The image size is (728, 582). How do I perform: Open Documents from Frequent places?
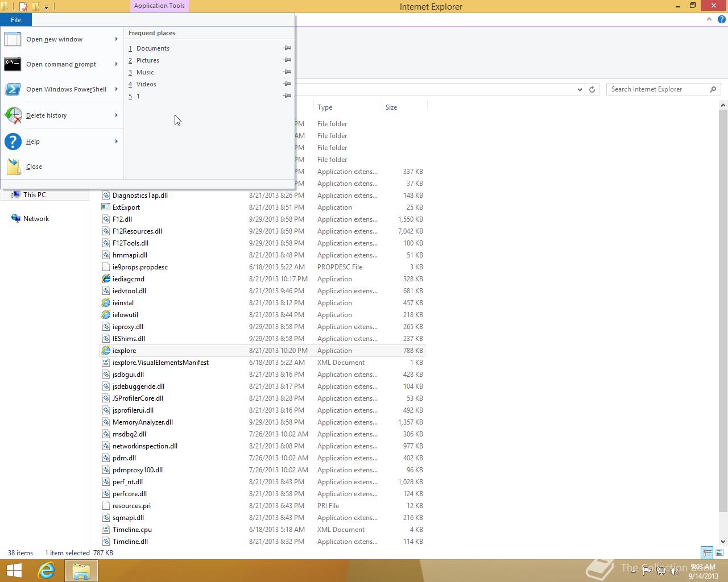tap(153, 48)
